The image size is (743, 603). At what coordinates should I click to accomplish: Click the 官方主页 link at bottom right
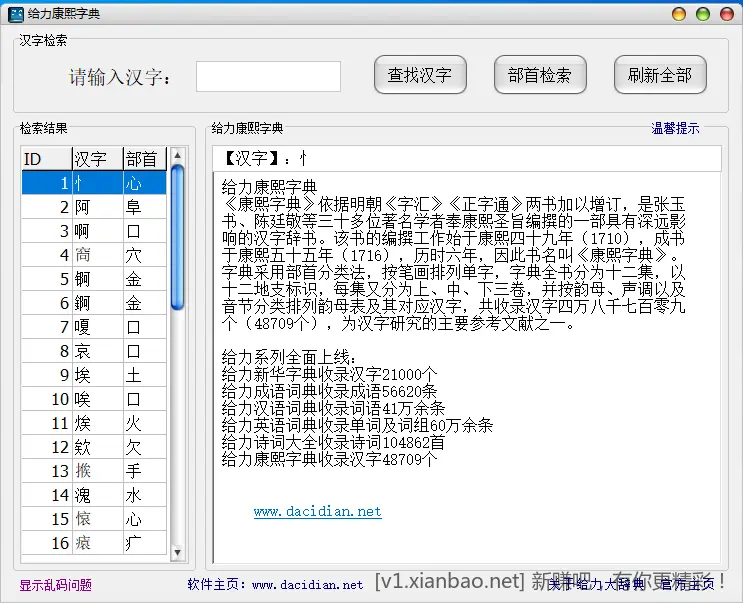coord(688,585)
